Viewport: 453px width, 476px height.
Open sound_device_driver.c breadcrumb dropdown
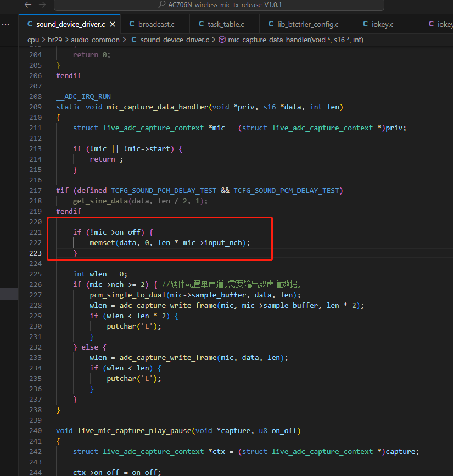click(x=175, y=40)
